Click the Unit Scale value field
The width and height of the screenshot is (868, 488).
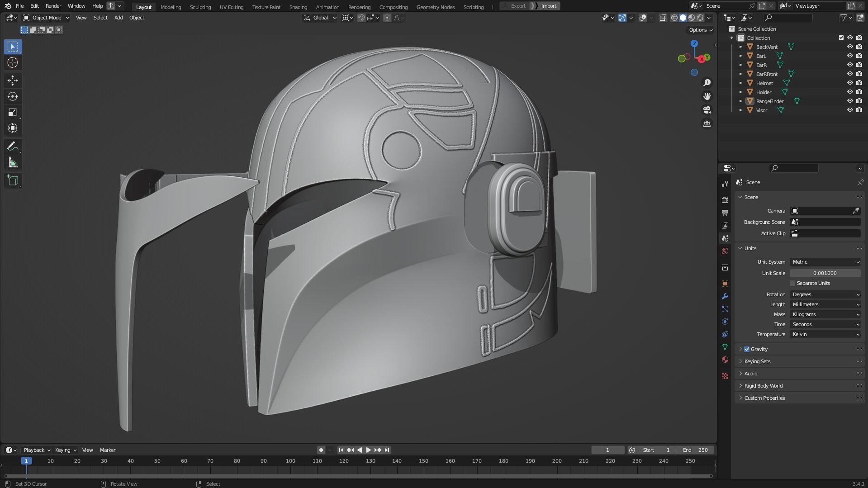click(825, 273)
